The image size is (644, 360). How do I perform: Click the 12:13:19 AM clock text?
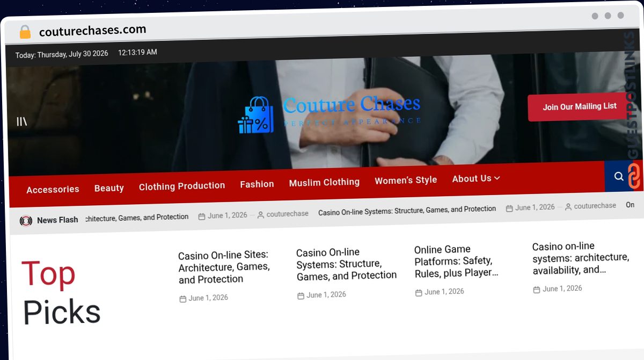point(137,53)
